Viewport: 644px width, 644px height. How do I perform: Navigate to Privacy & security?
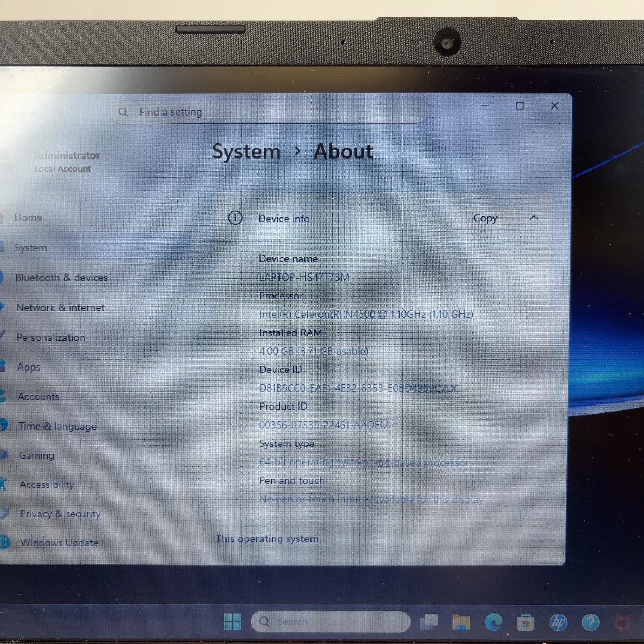click(60, 513)
